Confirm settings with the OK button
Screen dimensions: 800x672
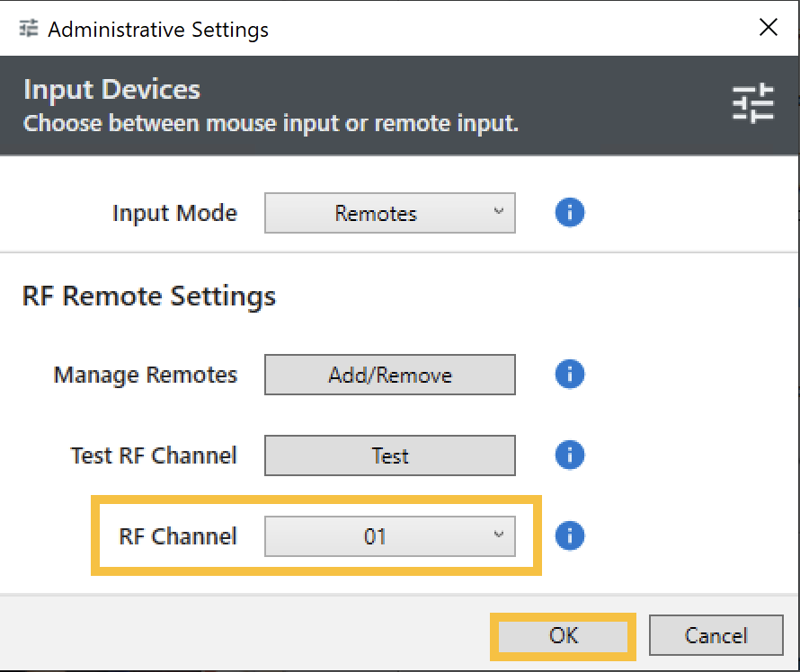(x=564, y=635)
